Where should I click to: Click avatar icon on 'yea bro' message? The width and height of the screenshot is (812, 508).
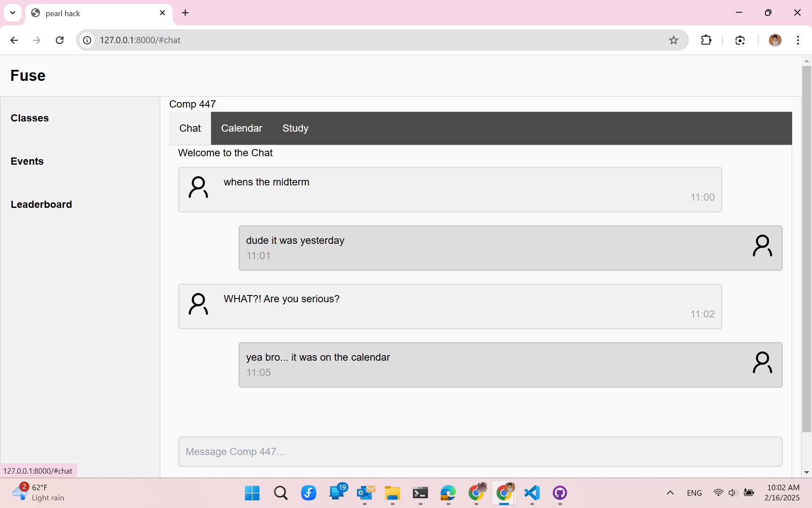pyautogui.click(x=762, y=363)
